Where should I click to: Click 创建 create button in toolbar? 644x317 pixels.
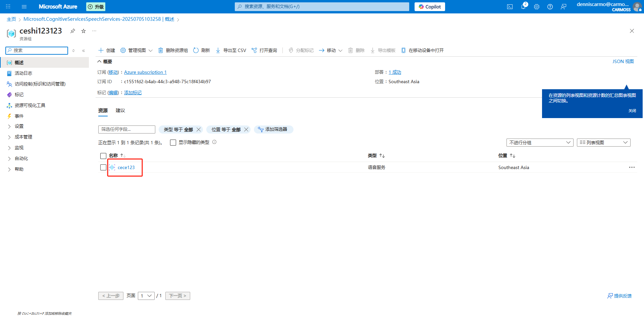pos(107,50)
